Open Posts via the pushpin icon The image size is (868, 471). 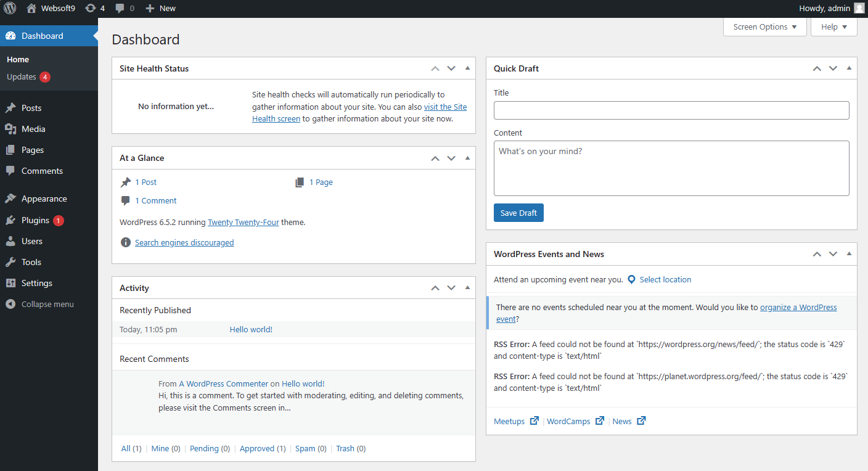point(10,108)
